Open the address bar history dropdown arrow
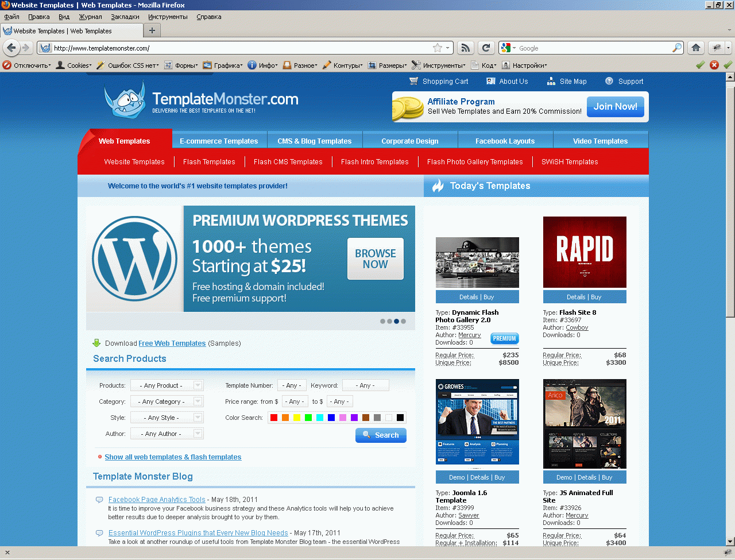 click(448, 48)
